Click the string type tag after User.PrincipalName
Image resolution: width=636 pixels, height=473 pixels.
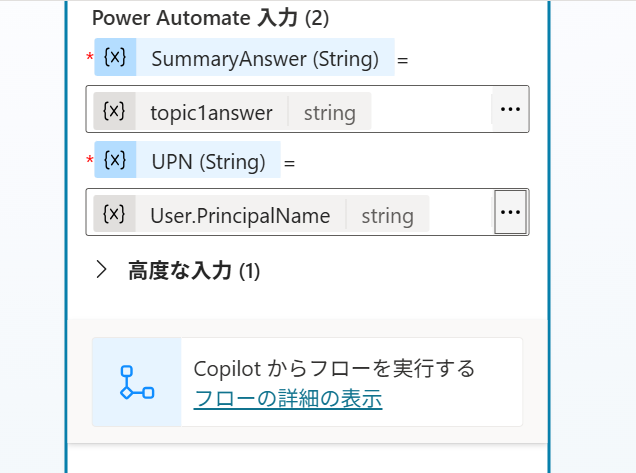point(387,215)
